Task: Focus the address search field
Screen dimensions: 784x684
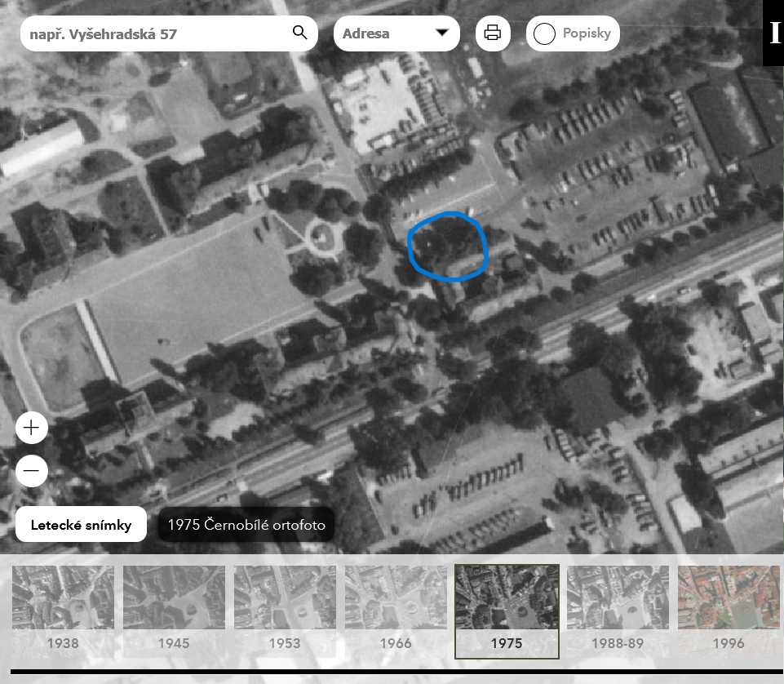Action: point(169,33)
